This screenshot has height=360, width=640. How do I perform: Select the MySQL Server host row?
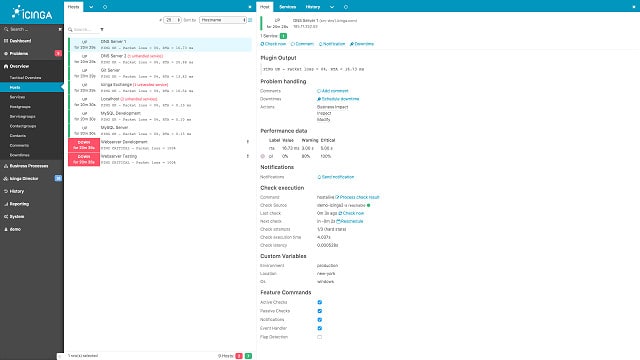160,131
